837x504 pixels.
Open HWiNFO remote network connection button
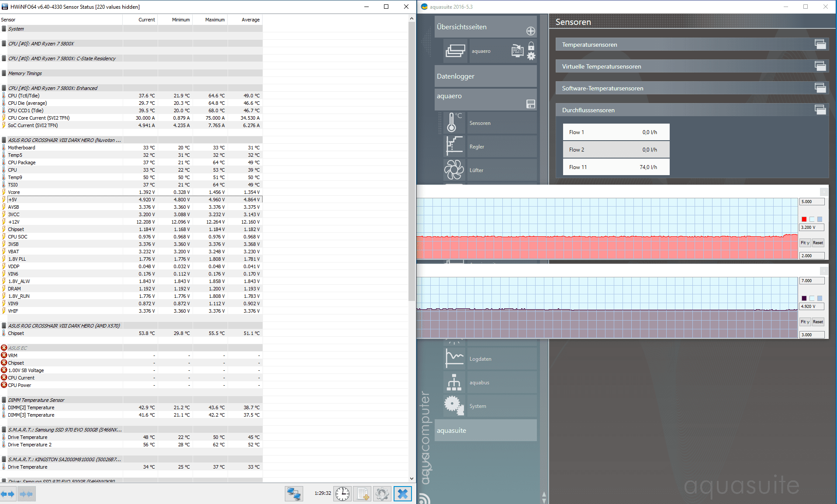[294, 494]
